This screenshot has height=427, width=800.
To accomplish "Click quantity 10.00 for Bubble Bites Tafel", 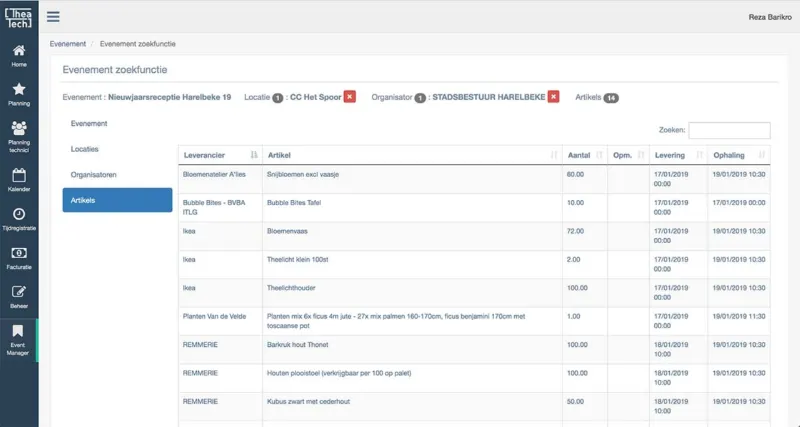I will pyautogui.click(x=575, y=203).
